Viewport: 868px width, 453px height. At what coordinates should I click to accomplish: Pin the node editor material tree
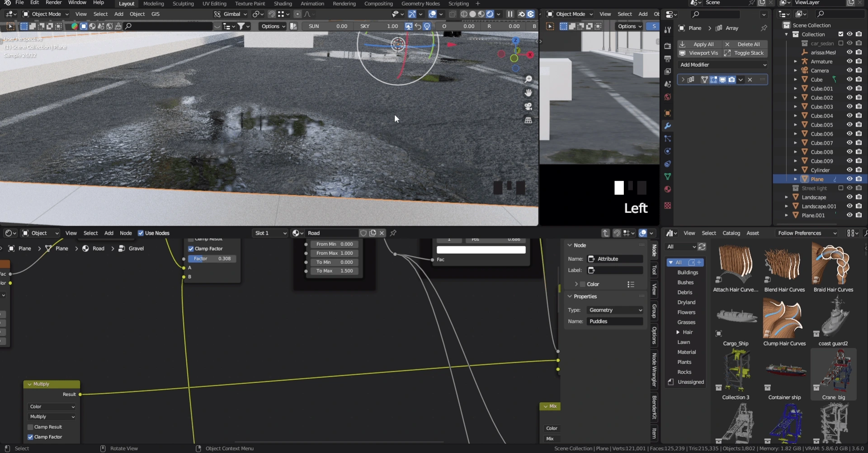(x=393, y=233)
